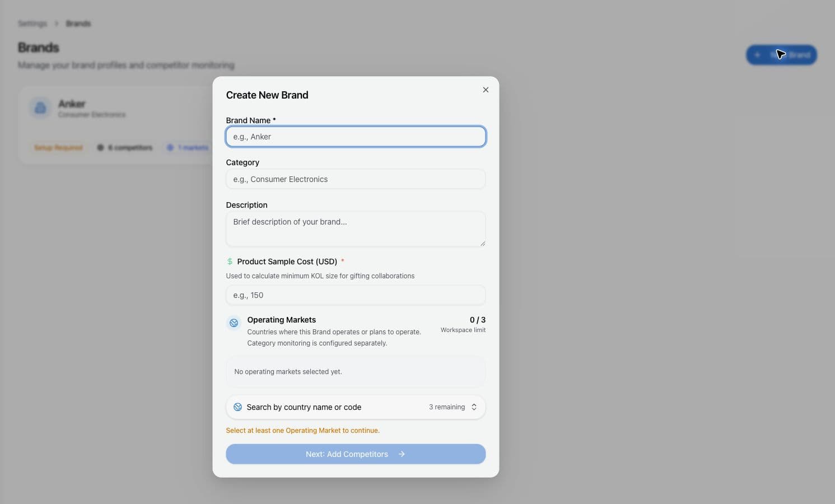Click the Operating Markets heading
The image size is (835, 504).
(282, 320)
